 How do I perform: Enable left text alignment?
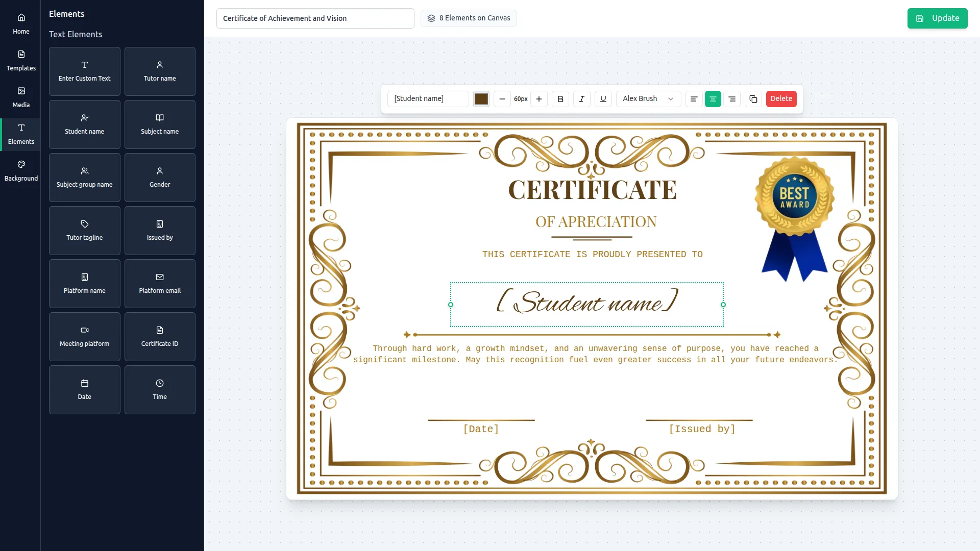[x=693, y=98]
